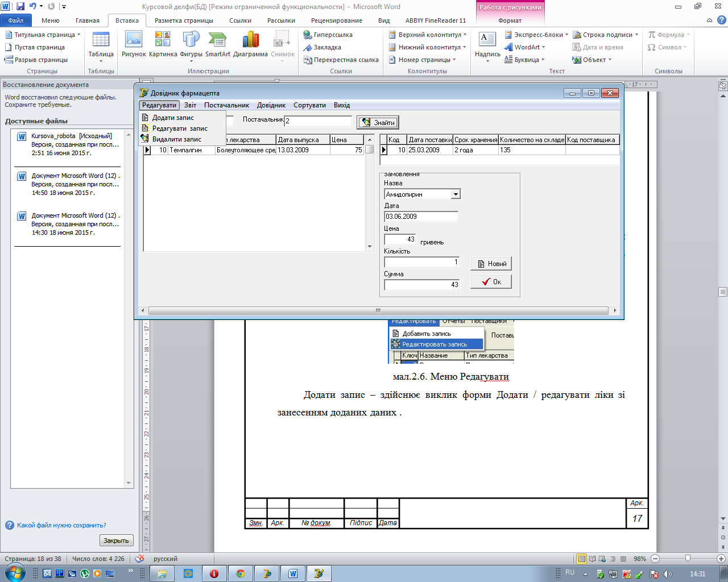Click the 'Дата выпуска' column header
This screenshot has height=582, width=728.
pyautogui.click(x=303, y=140)
